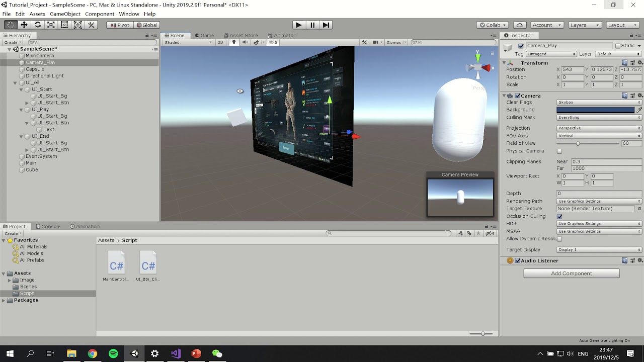Select the combined Transform tool
This screenshot has width=644, height=362.
pyautogui.click(x=78, y=25)
